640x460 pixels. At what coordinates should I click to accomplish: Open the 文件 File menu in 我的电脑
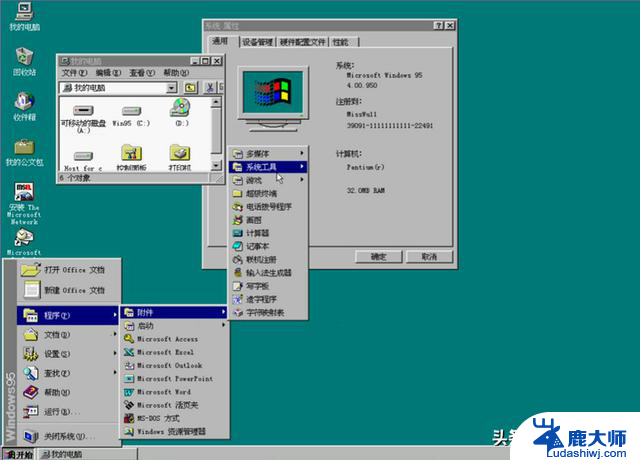(x=74, y=73)
